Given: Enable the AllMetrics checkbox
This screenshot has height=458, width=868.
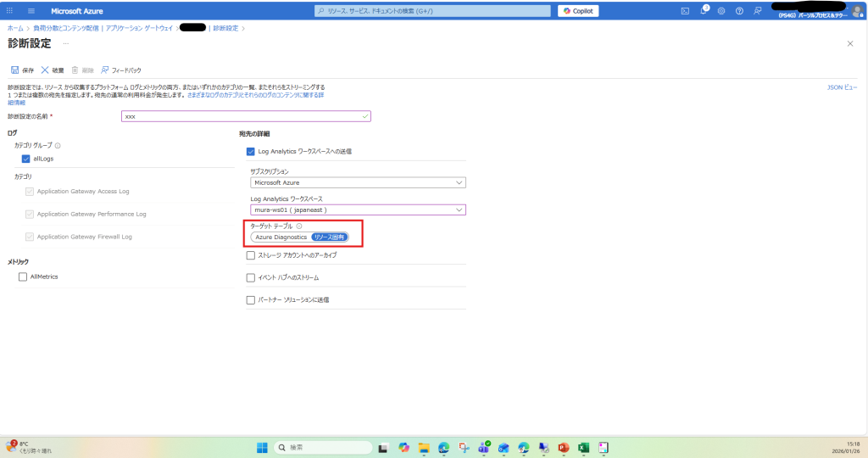Looking at the screenshot, I should pyautogui.click(x=23, y=276).
